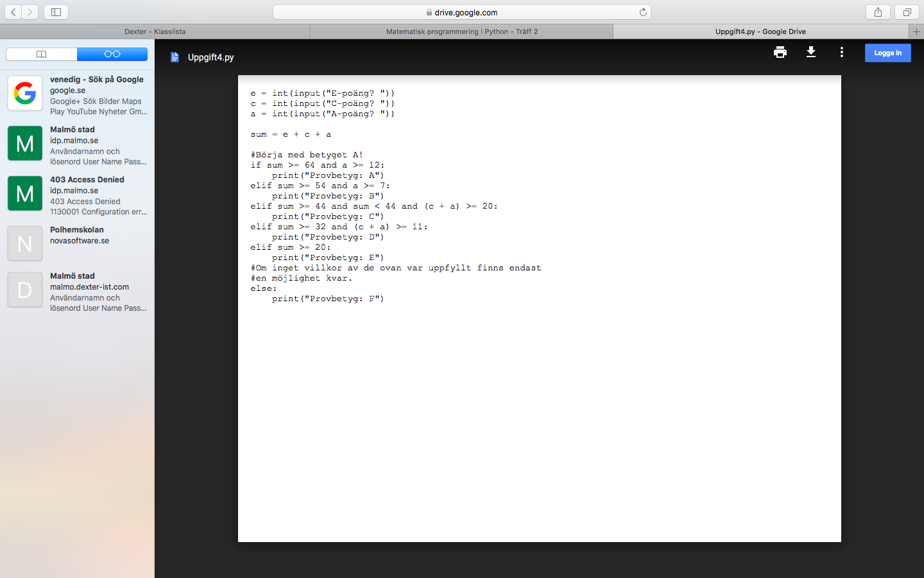Click the Polhemskolan N thumbnail

click(x=25, y=243)
